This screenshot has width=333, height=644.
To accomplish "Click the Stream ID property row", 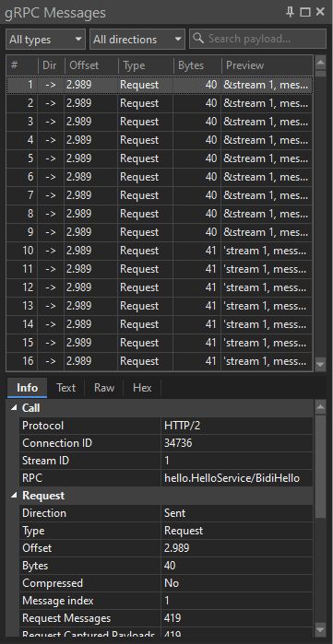I will (166, 461).
